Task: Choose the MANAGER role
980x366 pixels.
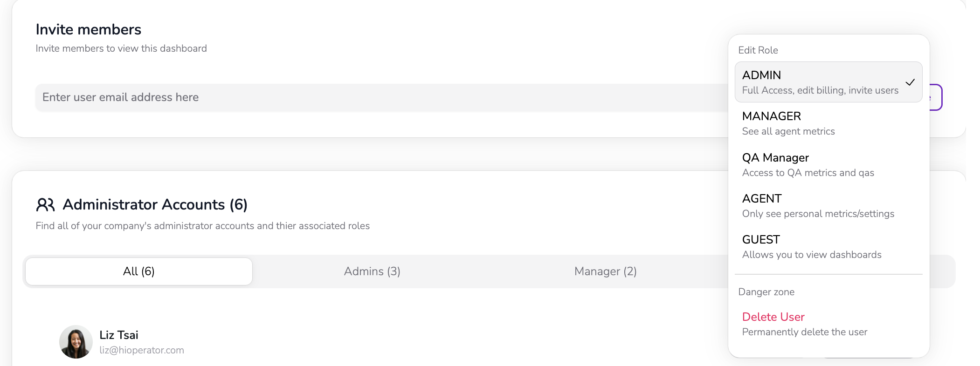Action: click(788, 123)
